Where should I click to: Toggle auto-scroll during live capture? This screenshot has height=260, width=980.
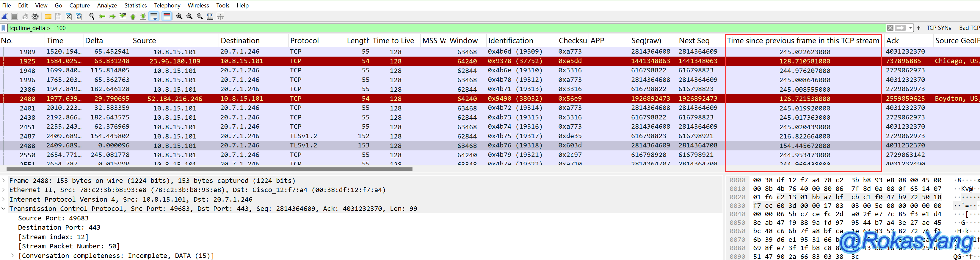pyautogui.click(x=154, y=16)
